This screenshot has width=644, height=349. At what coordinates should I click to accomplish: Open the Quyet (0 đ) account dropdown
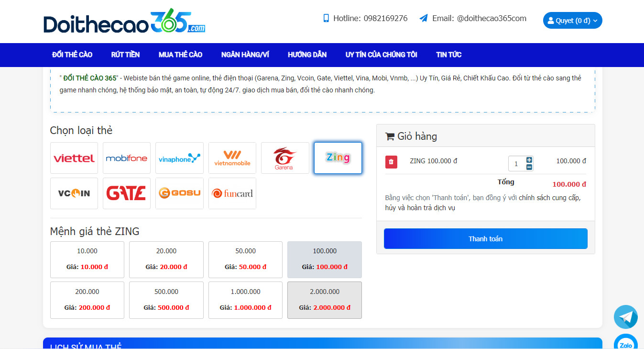pyautogui.click(x=572, y=21)
